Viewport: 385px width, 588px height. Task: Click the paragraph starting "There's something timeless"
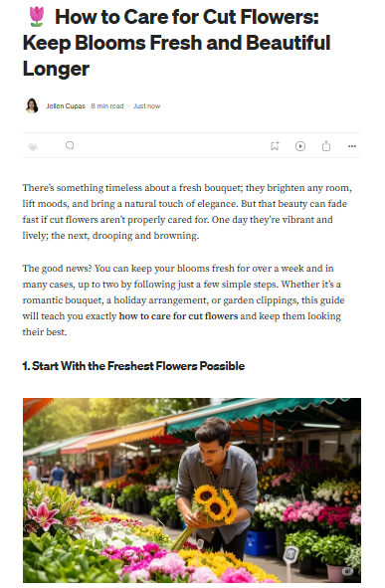click(x=187, y=212)
